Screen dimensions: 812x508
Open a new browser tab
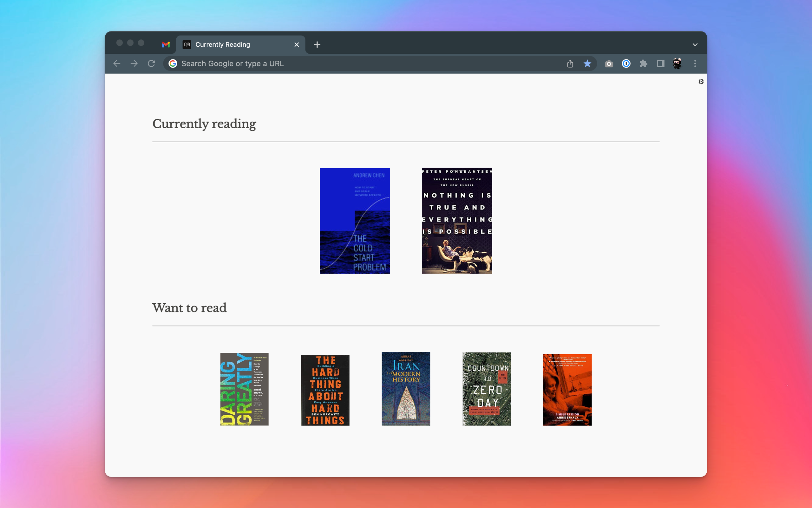coord(317,44)
